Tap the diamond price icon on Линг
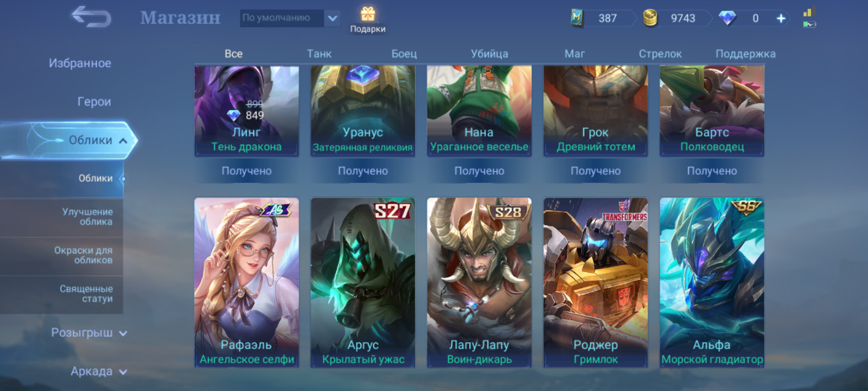Image resolution: width=868 pixels, height=391 pixels. click(x=233, y=115)
